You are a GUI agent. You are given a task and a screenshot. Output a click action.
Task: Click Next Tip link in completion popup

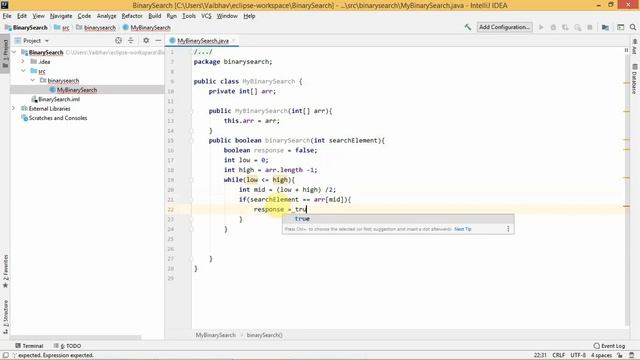(462, 229)
